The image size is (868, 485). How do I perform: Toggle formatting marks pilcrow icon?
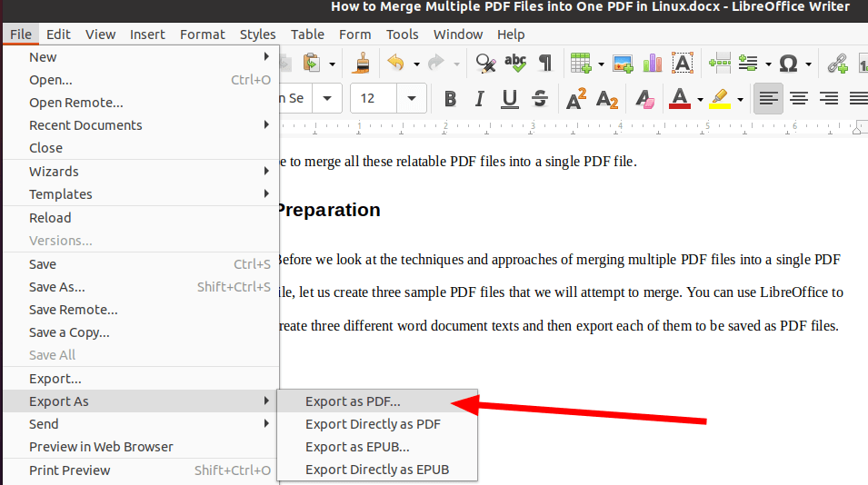pyautogui.click(x=545, y=63)
